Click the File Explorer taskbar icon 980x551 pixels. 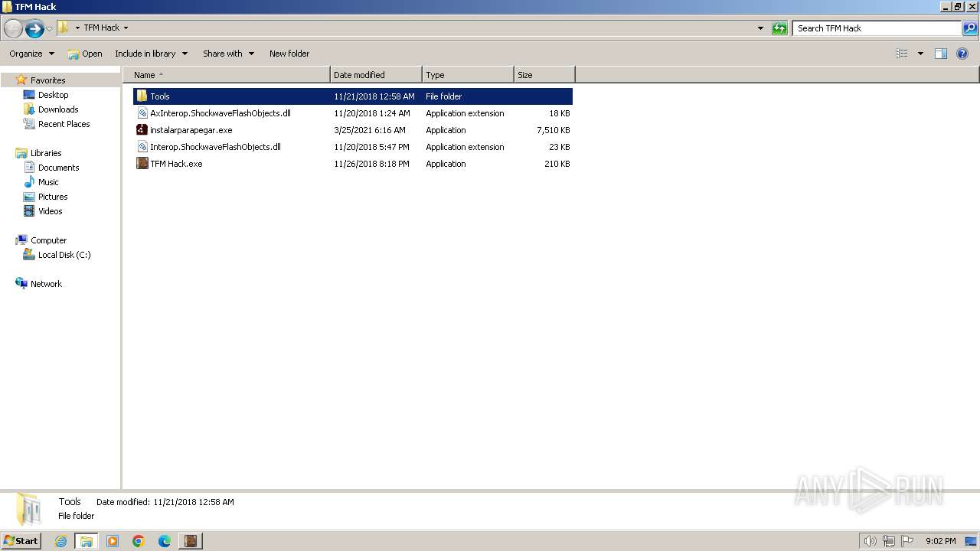tap(87, 541)
